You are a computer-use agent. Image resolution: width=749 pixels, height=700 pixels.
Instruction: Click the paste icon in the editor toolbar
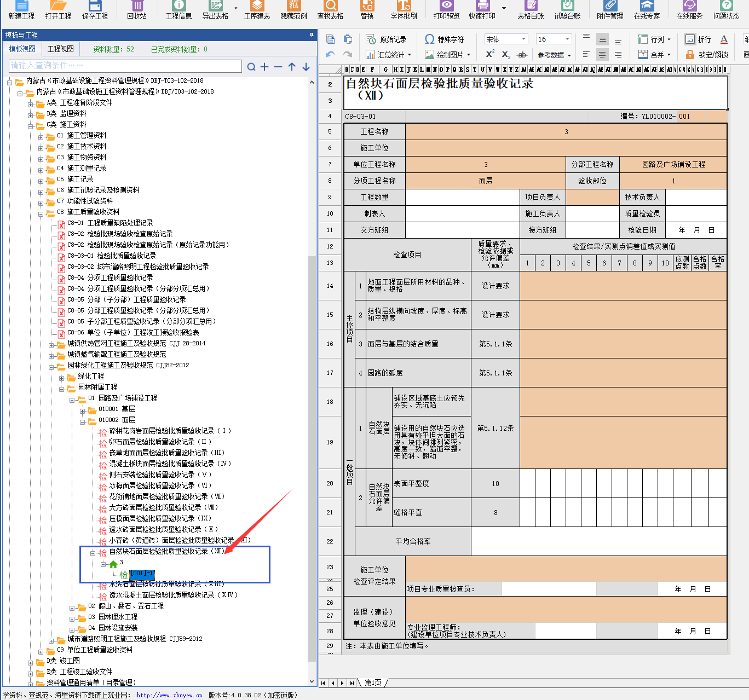(x=348, y=39)
